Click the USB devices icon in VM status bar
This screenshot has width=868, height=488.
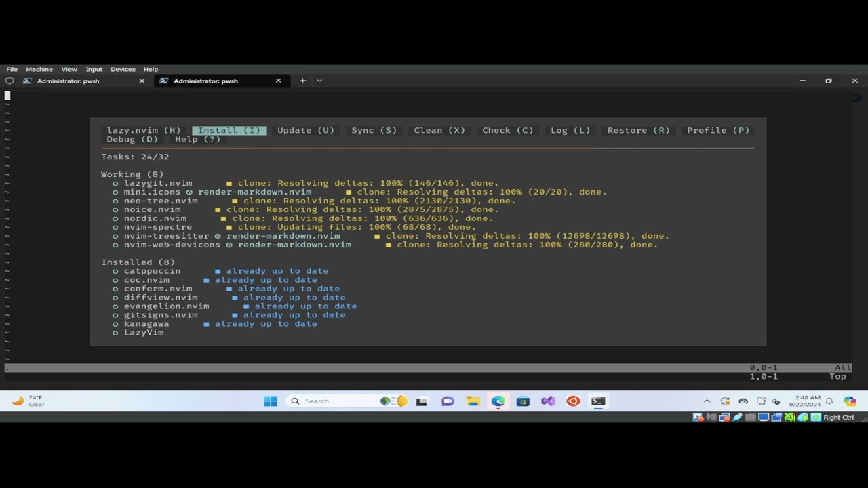[737, 417]
